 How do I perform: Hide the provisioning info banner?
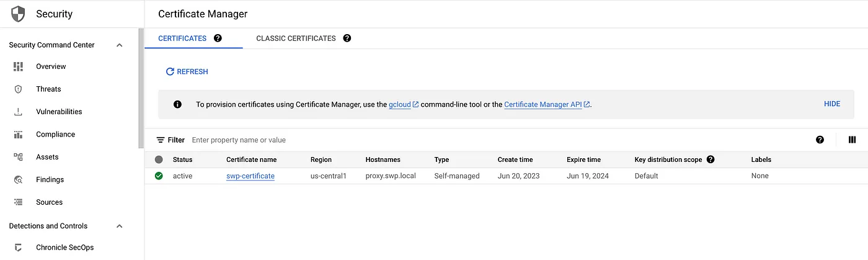pos(832,104)
